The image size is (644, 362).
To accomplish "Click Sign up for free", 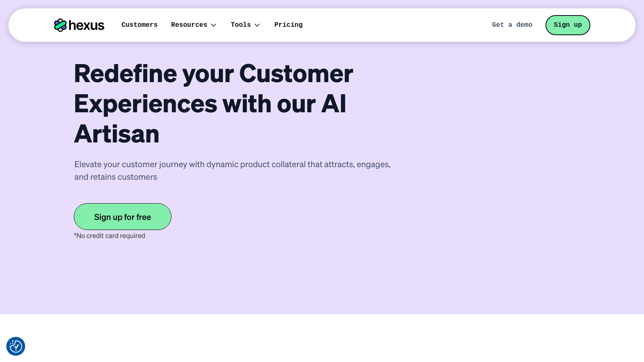I will point(122,217).
